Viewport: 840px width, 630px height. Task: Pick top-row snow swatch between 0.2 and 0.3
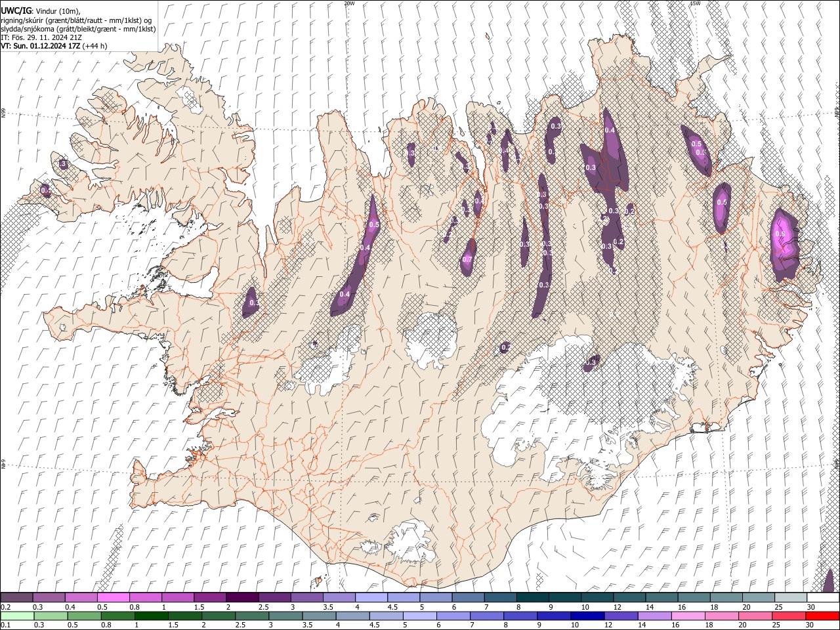(16, 598)
